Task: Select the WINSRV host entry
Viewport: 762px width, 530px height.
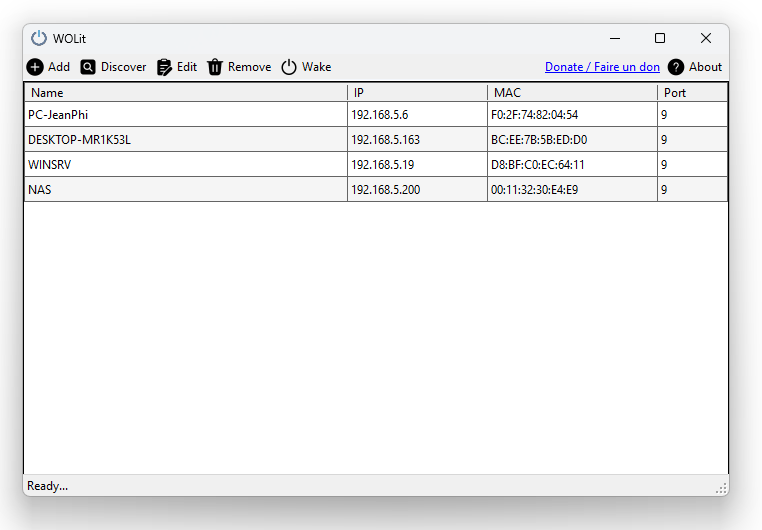Action: click(x=51, y=165)
